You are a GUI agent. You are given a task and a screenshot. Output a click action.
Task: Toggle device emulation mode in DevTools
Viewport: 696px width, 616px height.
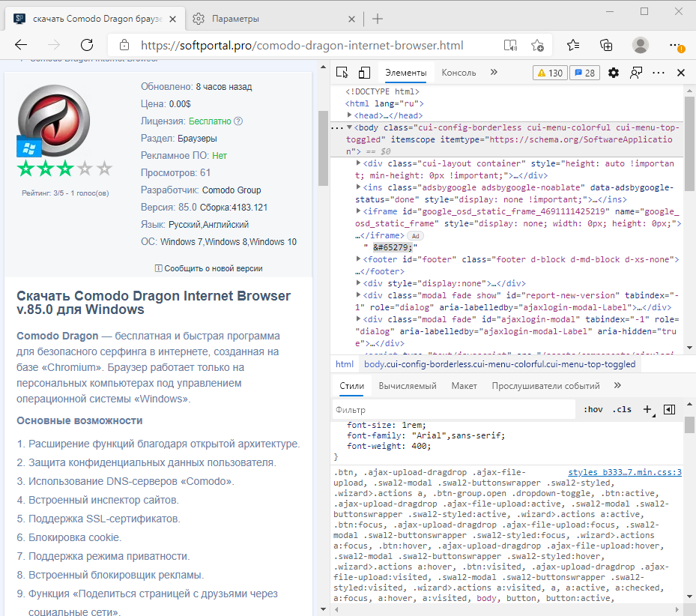pyautogui.click(x=364, y=73)
